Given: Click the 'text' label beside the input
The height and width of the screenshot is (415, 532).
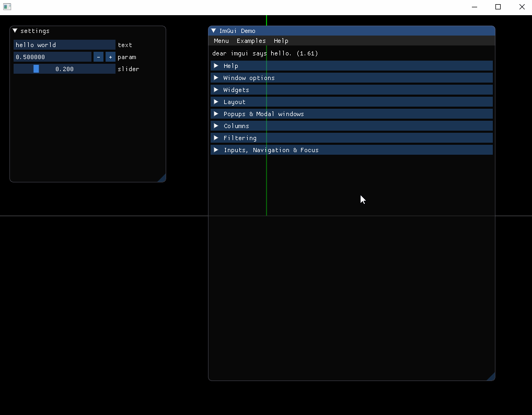Looking at the screenshot, I should tap(125, 45).
